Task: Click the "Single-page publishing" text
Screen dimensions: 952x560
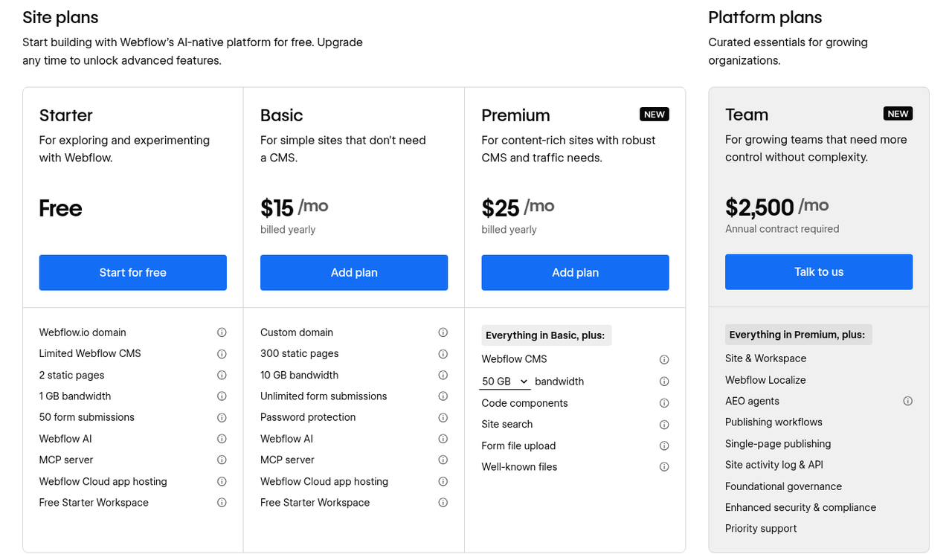Action: (x=778, y=444)
